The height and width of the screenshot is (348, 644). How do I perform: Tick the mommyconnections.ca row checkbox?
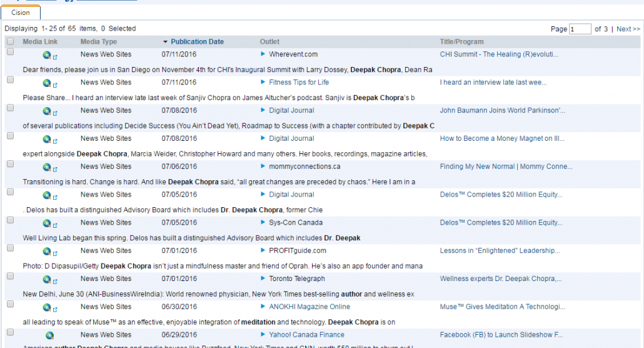click(10, 164)
